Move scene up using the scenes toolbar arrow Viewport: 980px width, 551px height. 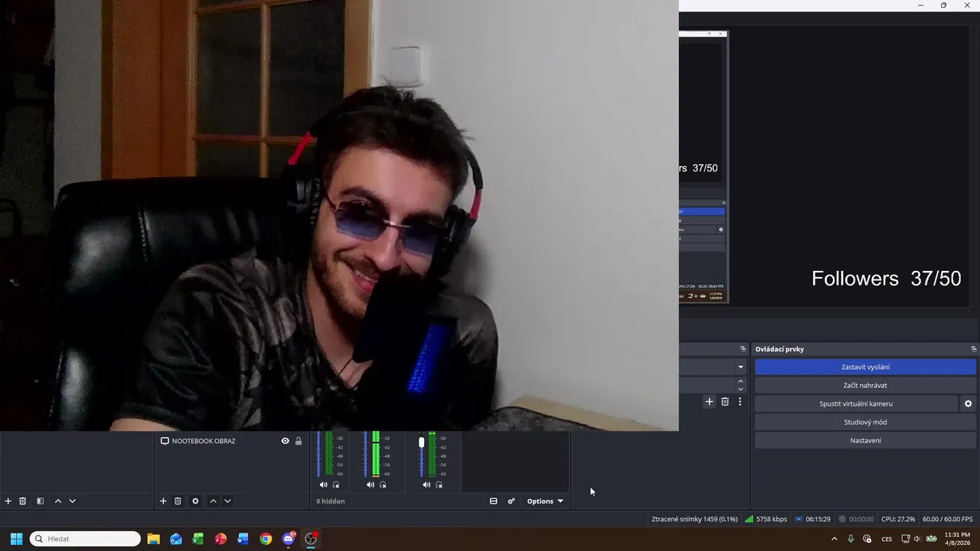coord(57,501)
